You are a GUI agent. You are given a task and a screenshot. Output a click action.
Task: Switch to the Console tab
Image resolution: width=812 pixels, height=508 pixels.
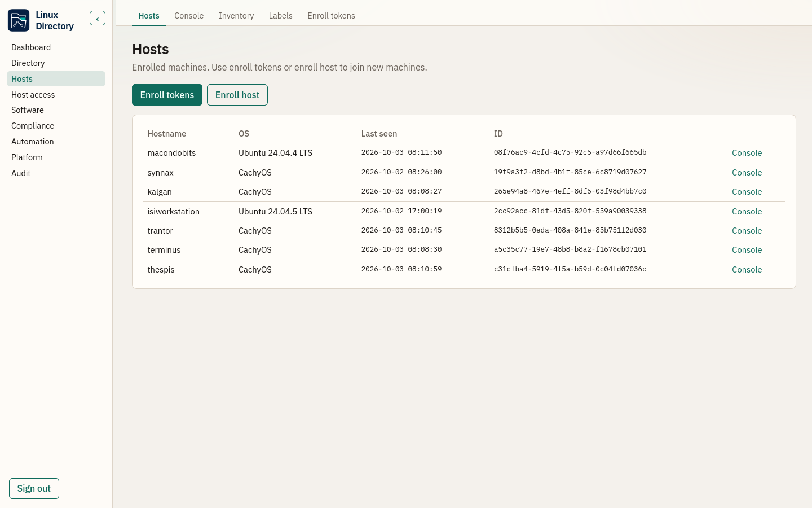[189, 16]
